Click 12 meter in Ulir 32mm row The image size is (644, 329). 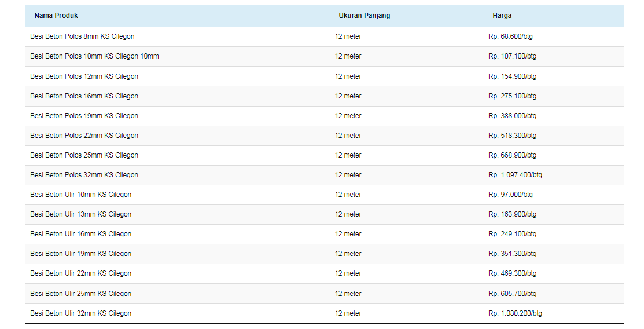[x=348, y=313]
